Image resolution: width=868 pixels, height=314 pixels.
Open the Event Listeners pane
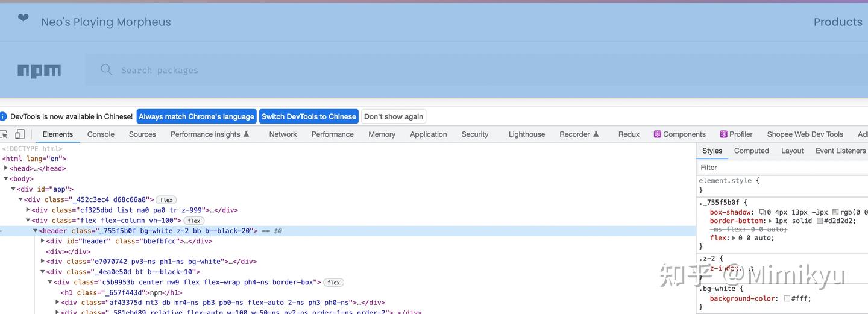pos(841,151)
